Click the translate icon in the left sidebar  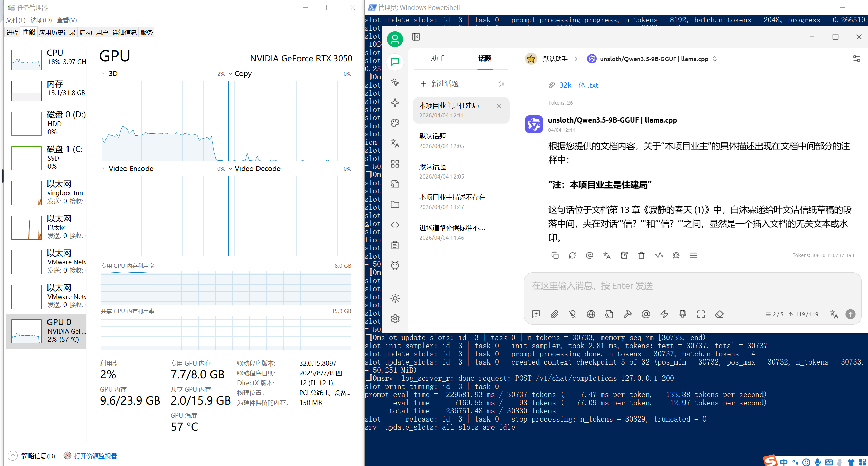tap(395, 143)
